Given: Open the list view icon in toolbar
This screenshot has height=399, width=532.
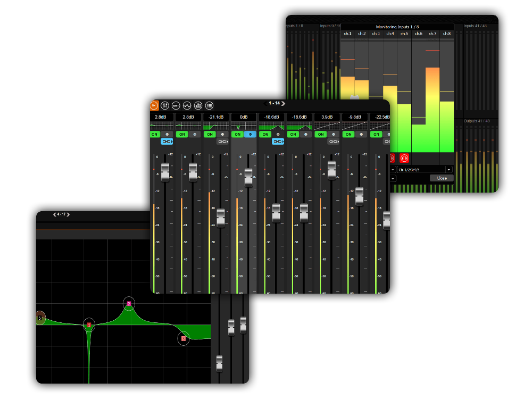Looking at the screenshot, I should [x=209, y=105].
